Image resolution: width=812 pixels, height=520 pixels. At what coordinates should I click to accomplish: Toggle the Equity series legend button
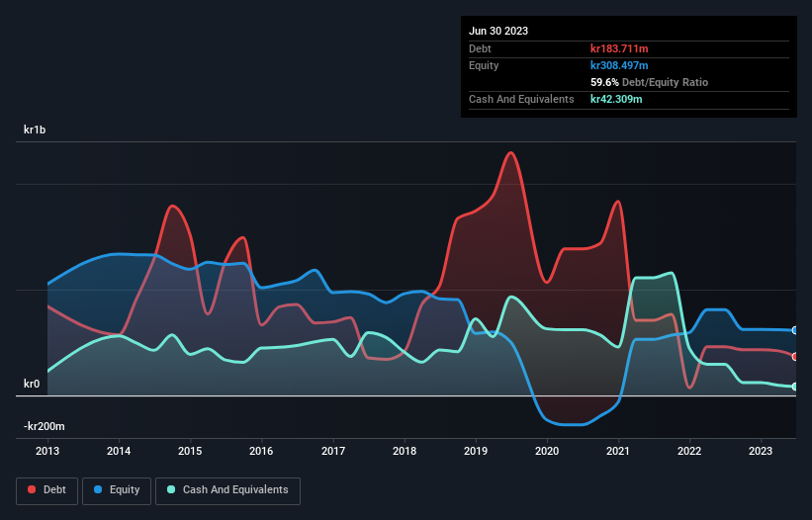tap(117, 490)
